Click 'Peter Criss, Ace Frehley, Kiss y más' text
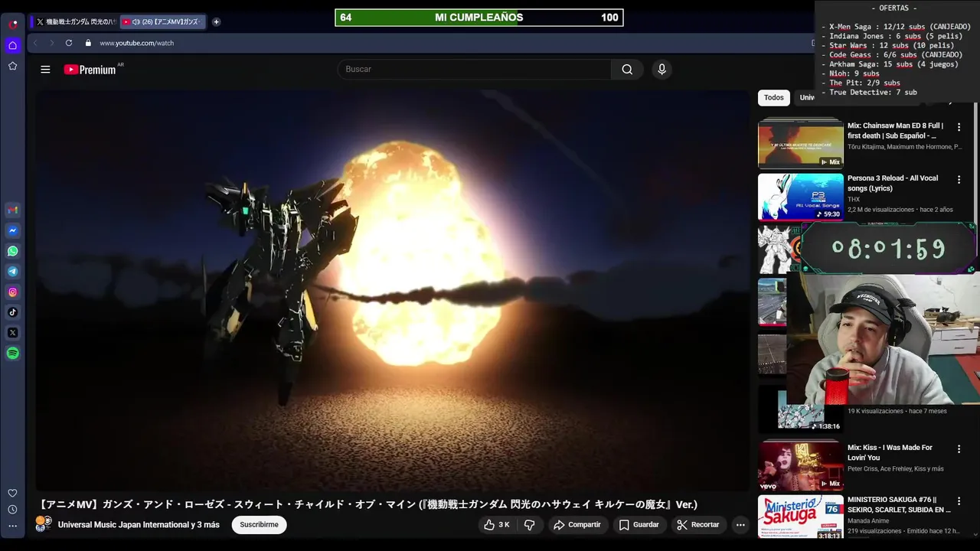 point(895,469)
